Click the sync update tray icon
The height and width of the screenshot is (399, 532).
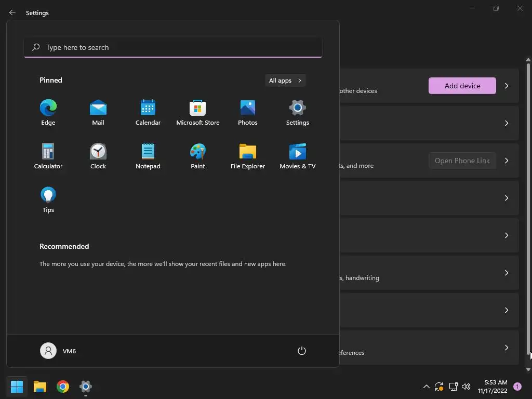pos(439,387)
